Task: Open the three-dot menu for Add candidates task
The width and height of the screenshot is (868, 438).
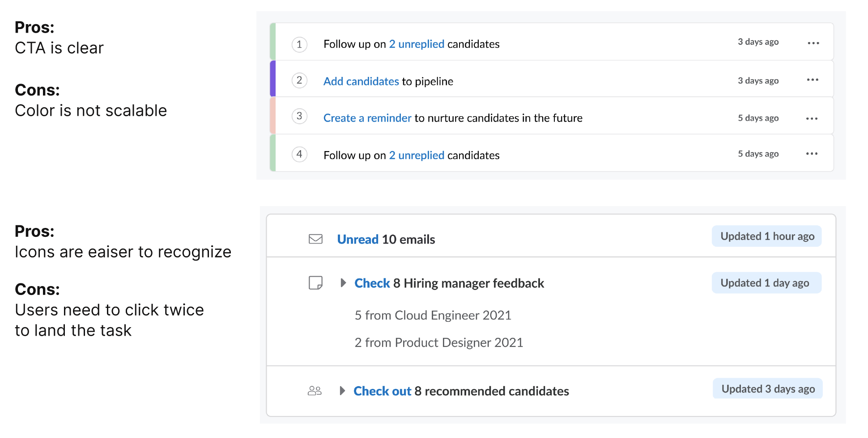Action: tap(813, 80)
